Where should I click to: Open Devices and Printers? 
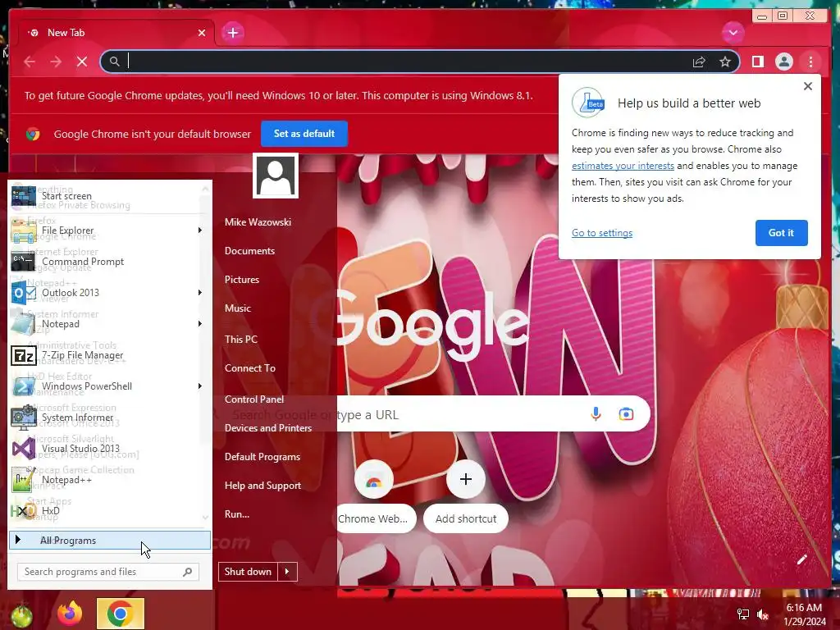pos(268,428)
